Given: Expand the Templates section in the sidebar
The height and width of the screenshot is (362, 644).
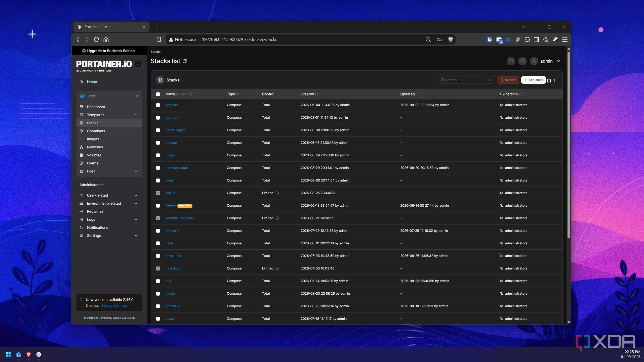Looking at the screenshot, I should pyautogui.click(x=109, y=115).
